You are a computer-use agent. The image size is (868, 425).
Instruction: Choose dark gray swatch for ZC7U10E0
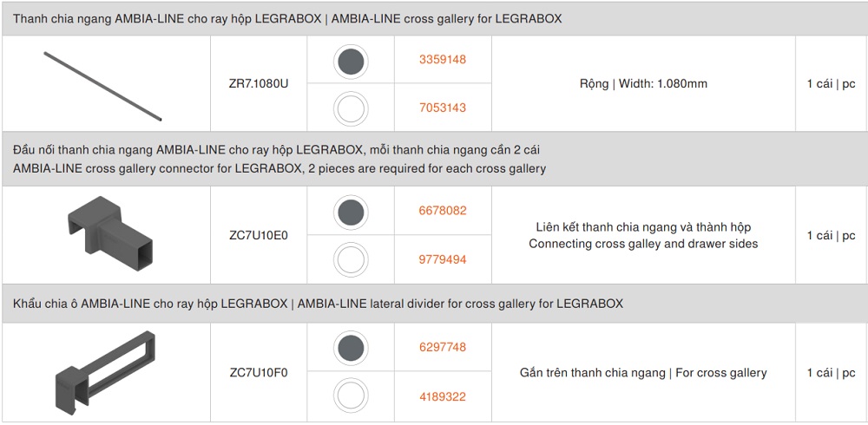[351, 211]
